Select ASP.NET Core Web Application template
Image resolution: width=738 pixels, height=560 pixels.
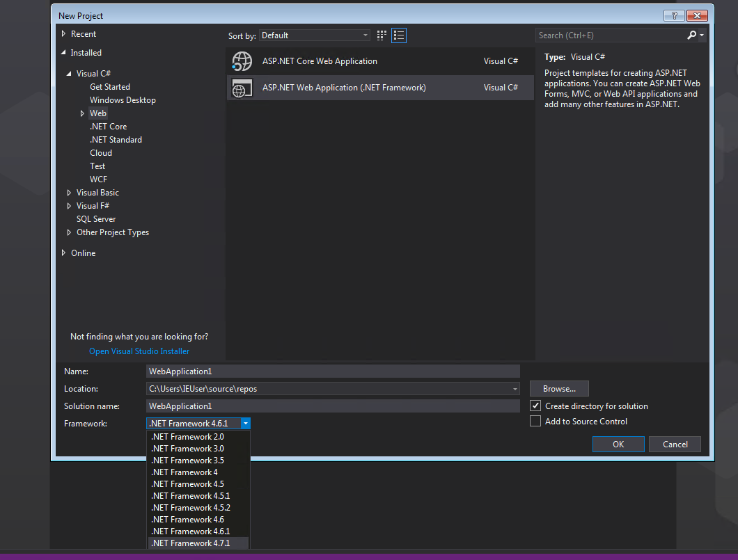tap(380, 61)
